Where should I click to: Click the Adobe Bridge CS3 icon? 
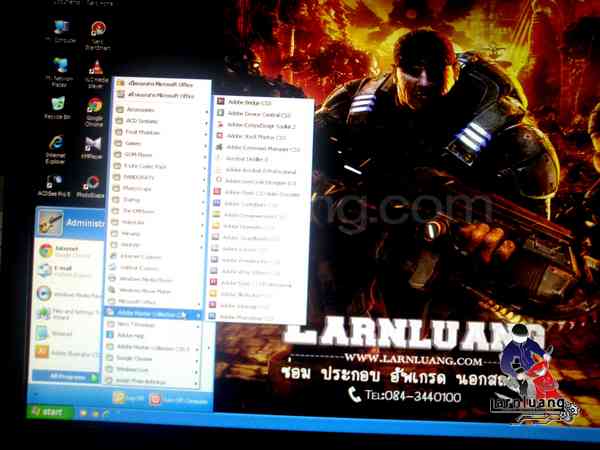pos(221,101)
